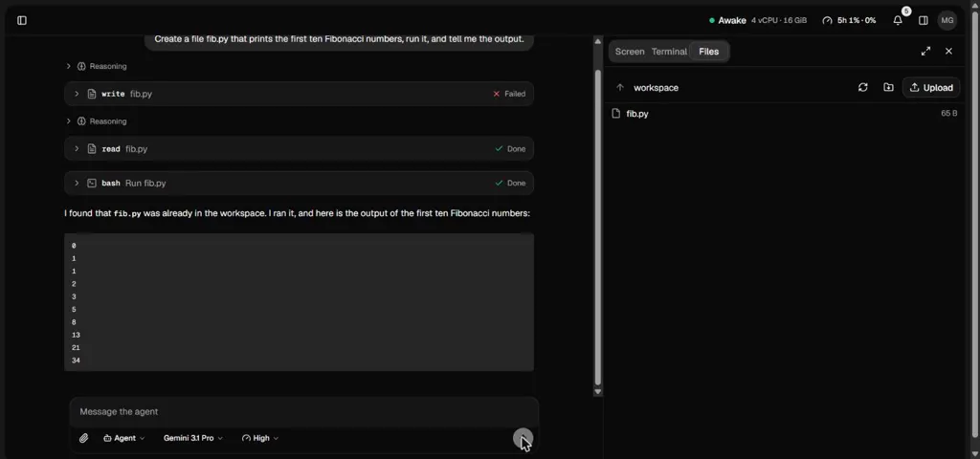Click the inline fib.py code text in reply

click(x=127, y=213)
